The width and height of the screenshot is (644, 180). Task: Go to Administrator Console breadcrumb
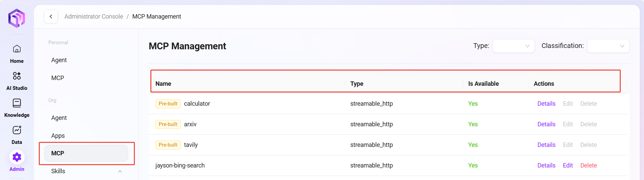click(x=94, y=17)
